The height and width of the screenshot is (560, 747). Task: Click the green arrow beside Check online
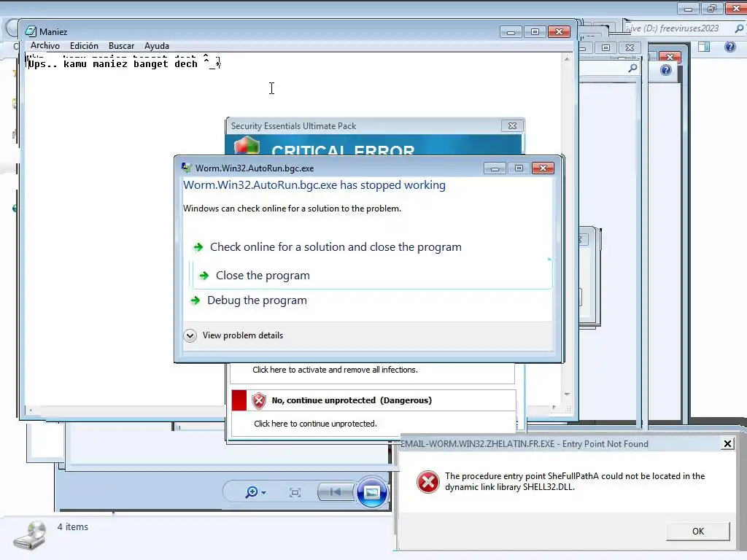tap(198, 246)
